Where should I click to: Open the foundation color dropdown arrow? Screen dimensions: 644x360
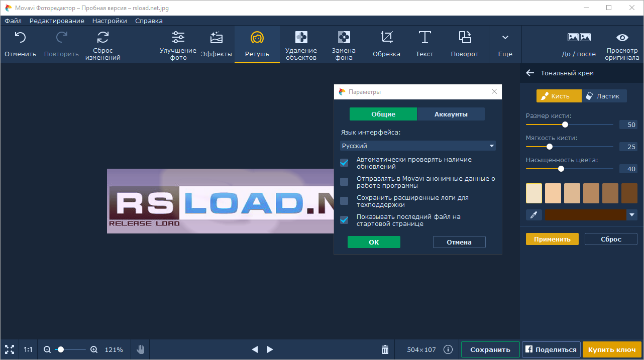coord(632,215)
